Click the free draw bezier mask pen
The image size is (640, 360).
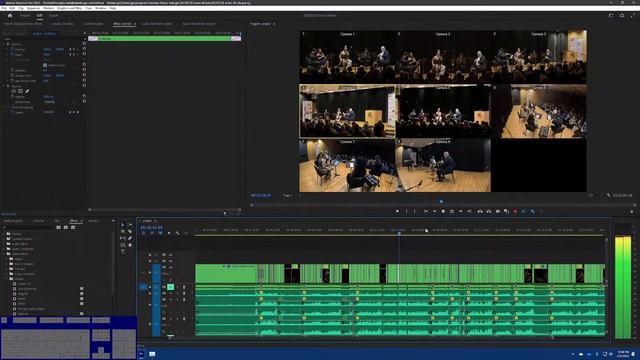pyautogui.click(x=27, y=91)
